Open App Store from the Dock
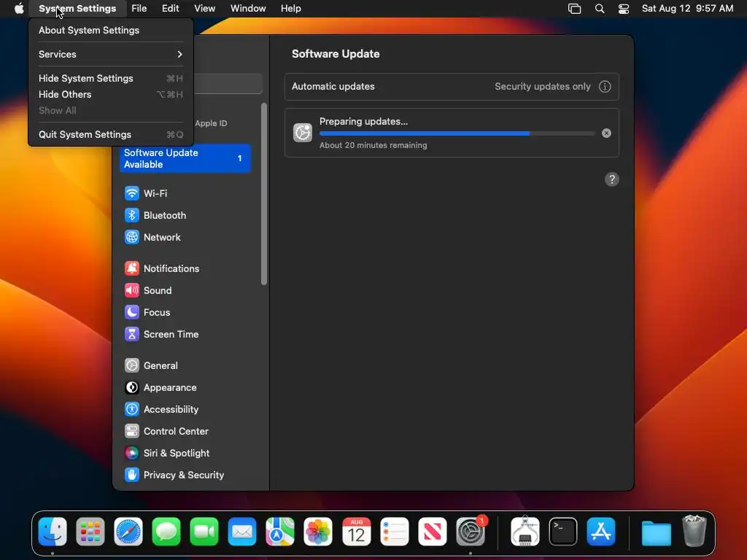Image resolution: width=747 pixels, height=560 pixels. point(601,532)
